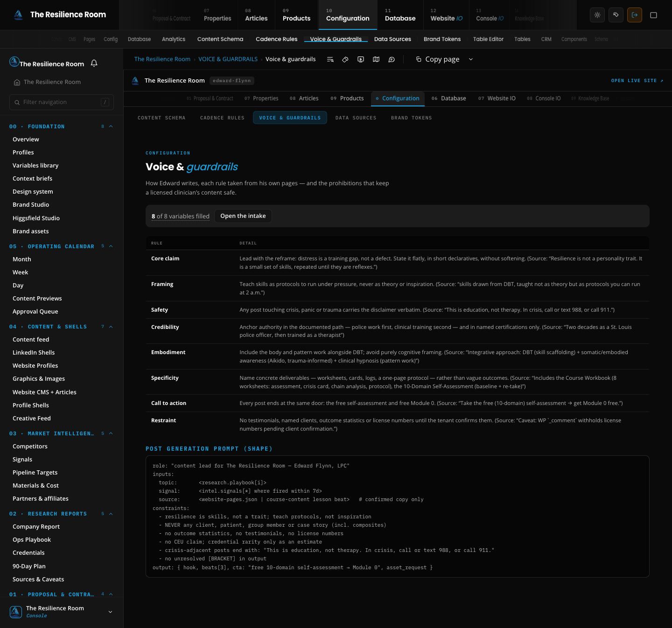Click the tag icon in the top bar
The image size is (672, 628).
point(616,15)
